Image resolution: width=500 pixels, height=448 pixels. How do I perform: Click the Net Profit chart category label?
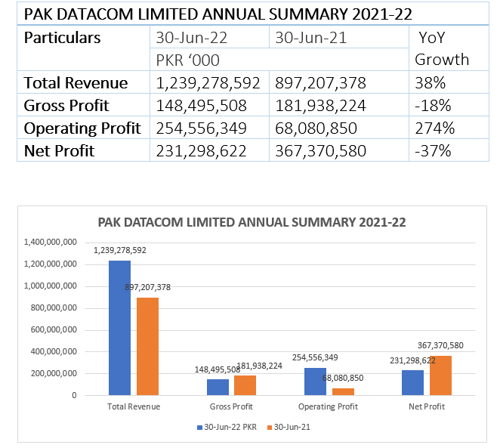pyautogui.click(x=427, y=406)
